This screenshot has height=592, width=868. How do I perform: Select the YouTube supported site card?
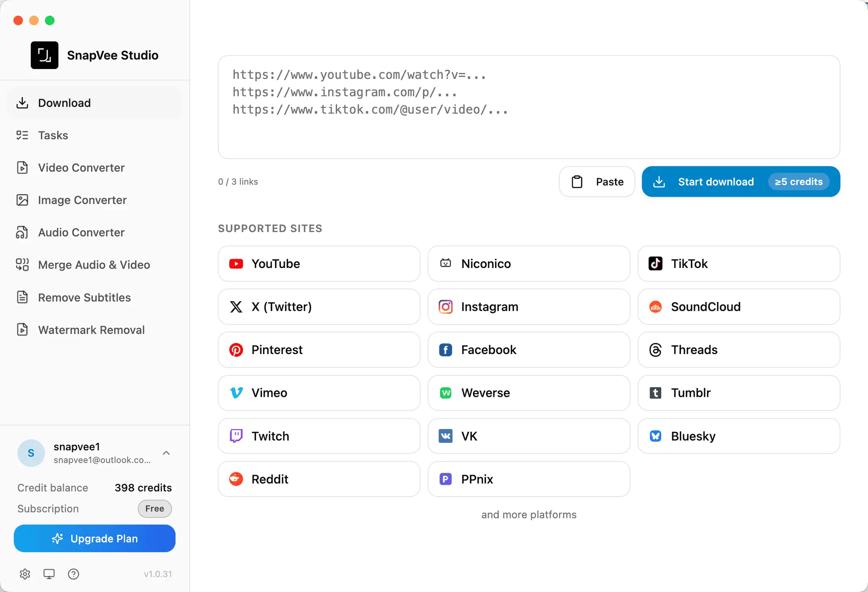pos(319,264)
